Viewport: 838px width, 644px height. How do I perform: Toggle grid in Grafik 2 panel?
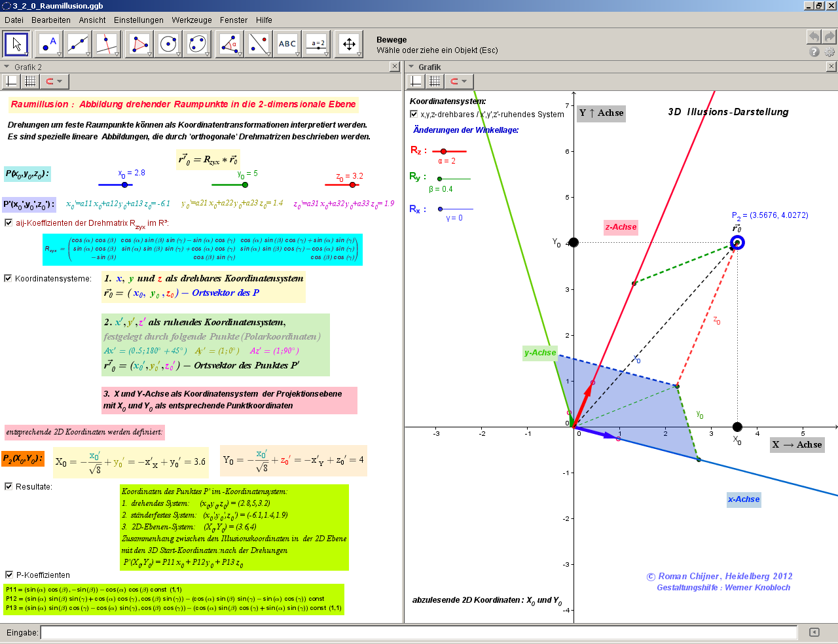point(30,82)
